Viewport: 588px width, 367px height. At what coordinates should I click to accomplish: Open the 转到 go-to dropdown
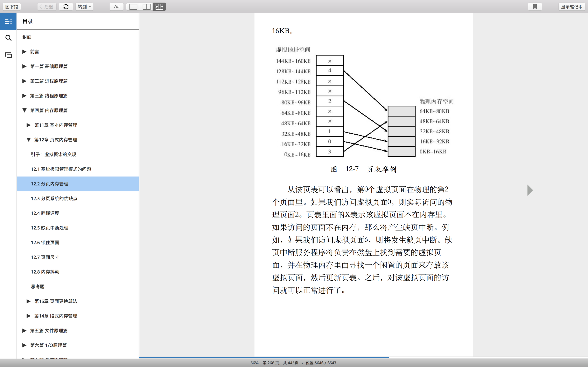pos(84,7)
